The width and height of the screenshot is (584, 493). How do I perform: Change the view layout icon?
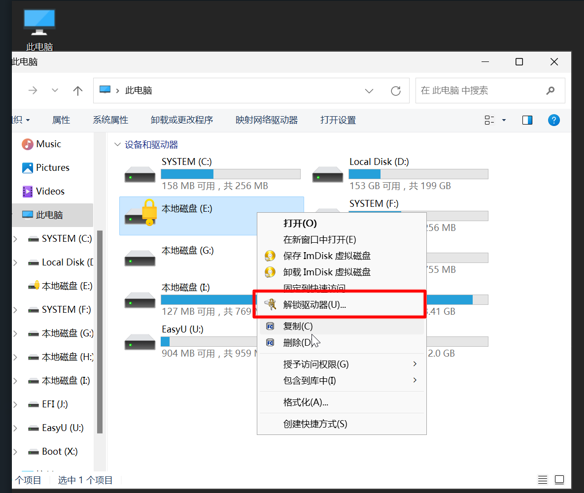click(x=489, y=120)
